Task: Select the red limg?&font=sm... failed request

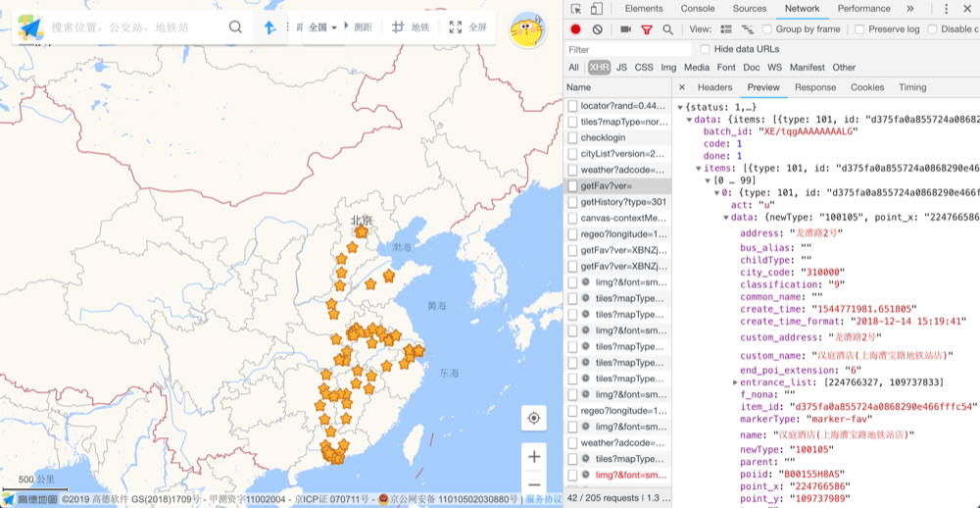Action: tap(616, 475)
